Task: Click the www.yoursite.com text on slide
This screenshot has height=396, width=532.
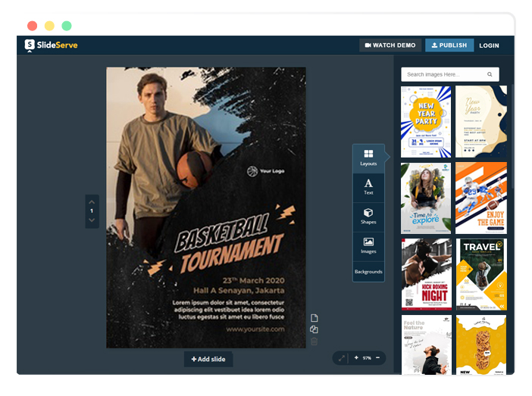Action: point(255,329)
